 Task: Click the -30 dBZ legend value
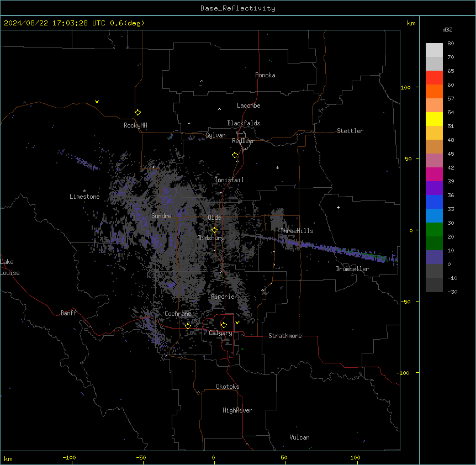click(452, 292)
